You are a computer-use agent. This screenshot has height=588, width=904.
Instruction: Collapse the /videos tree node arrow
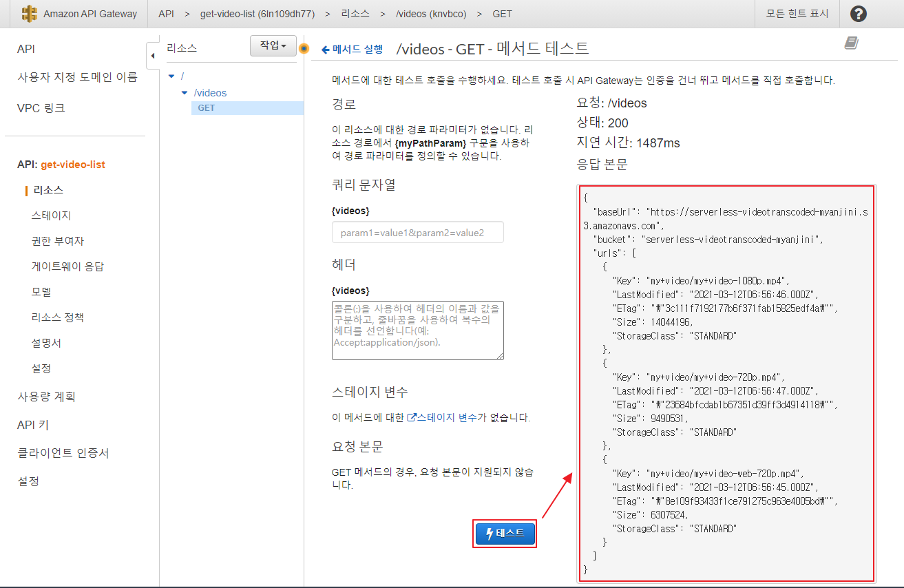coord(184,92)
